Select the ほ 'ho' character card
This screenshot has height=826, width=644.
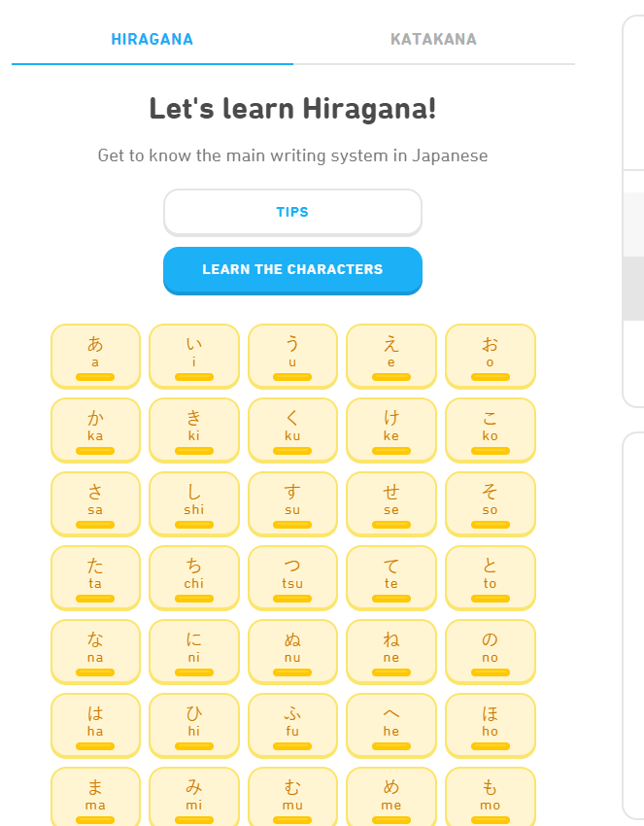click(x=491, y=725)
